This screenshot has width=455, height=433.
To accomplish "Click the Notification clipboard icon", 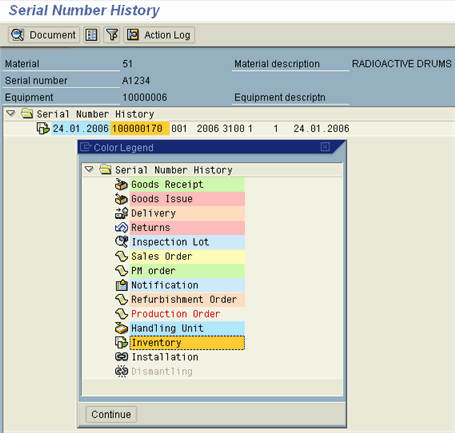I will [121, 285].
